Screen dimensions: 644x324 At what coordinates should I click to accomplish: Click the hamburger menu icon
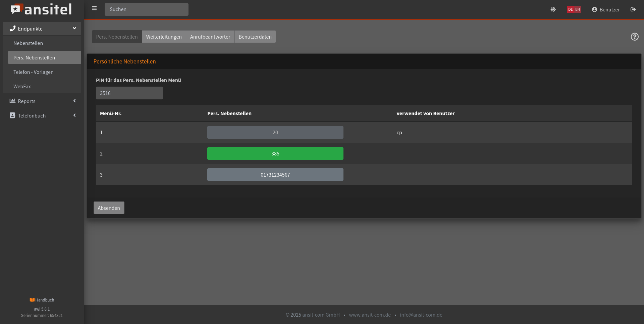click(94, 8)
